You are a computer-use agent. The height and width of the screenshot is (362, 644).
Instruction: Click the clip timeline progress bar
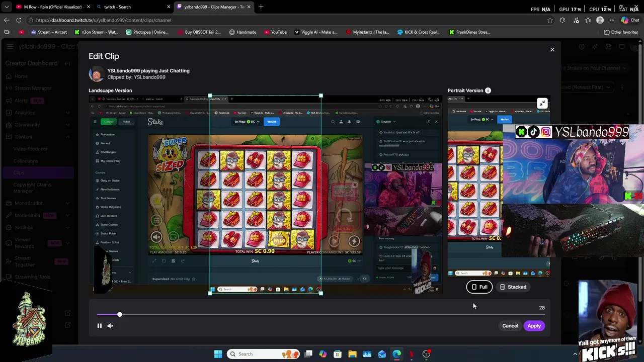320,314
